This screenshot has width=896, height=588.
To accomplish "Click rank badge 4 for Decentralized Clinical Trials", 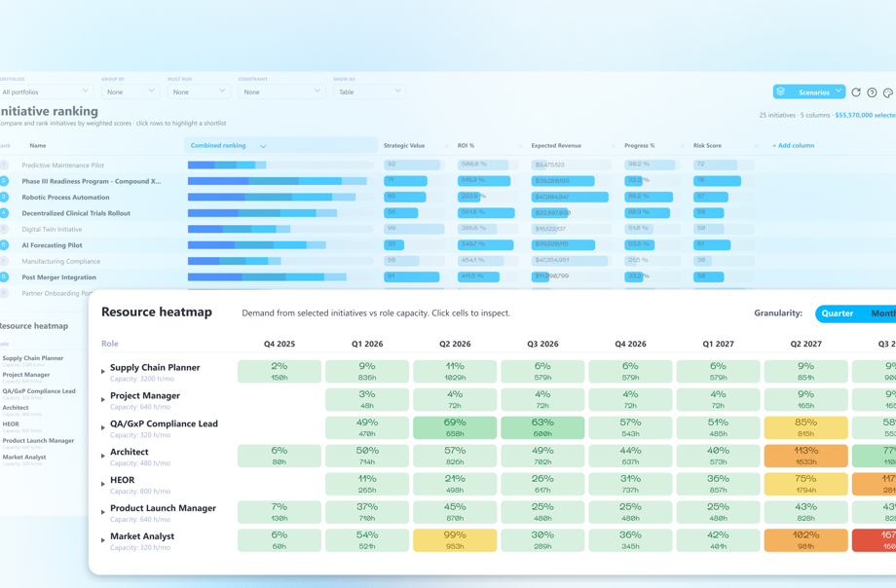I will click(x=4, y=213).
